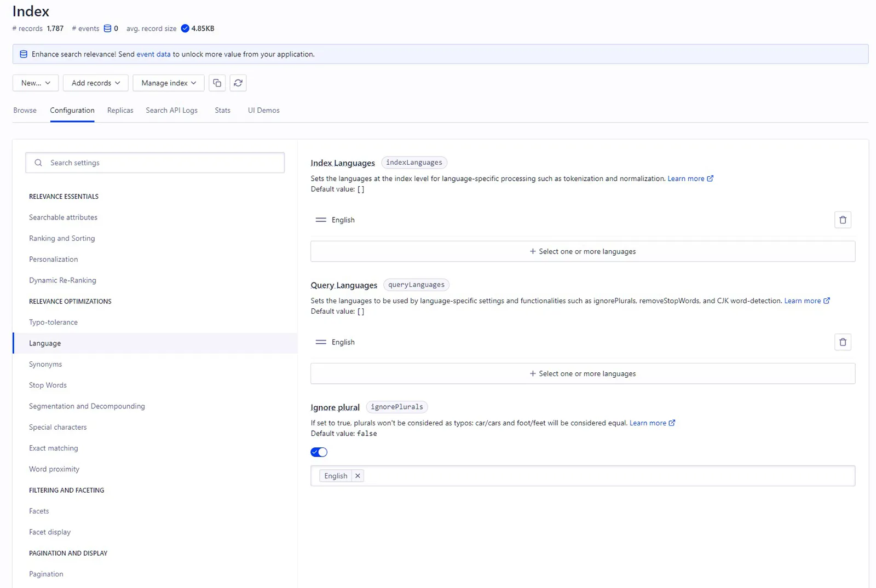Open the Manage index dropdown

[x=168, y=83]
